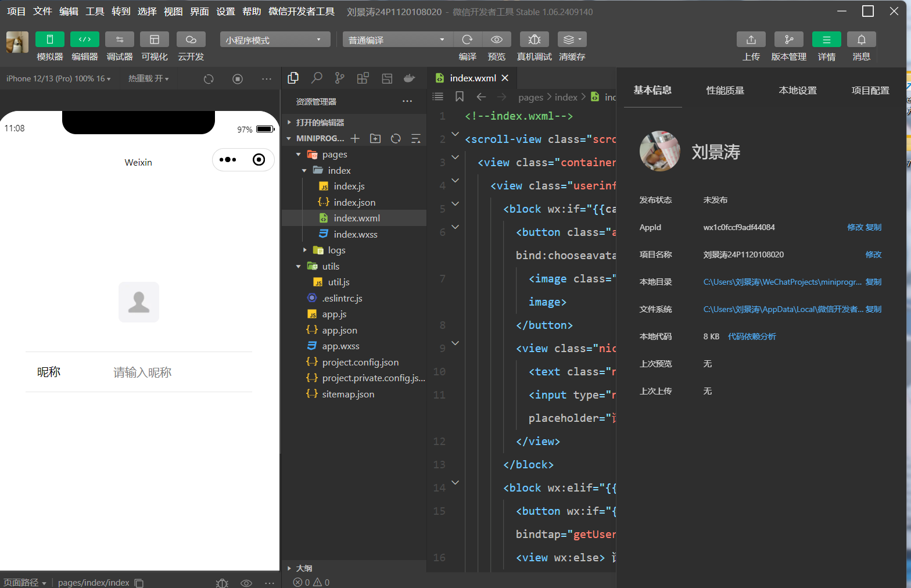Open the 清缓存 clear cache dropdown

[572, 40]
